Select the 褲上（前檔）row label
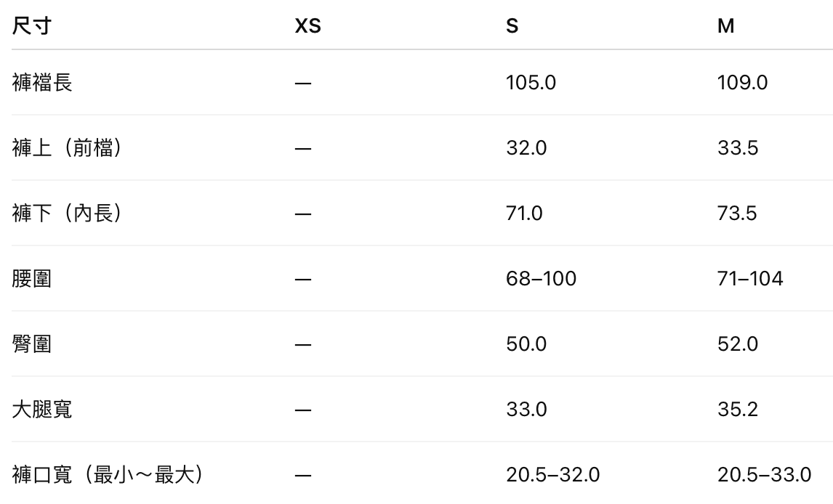The image size is (833, 504). (x=67, y=148)
